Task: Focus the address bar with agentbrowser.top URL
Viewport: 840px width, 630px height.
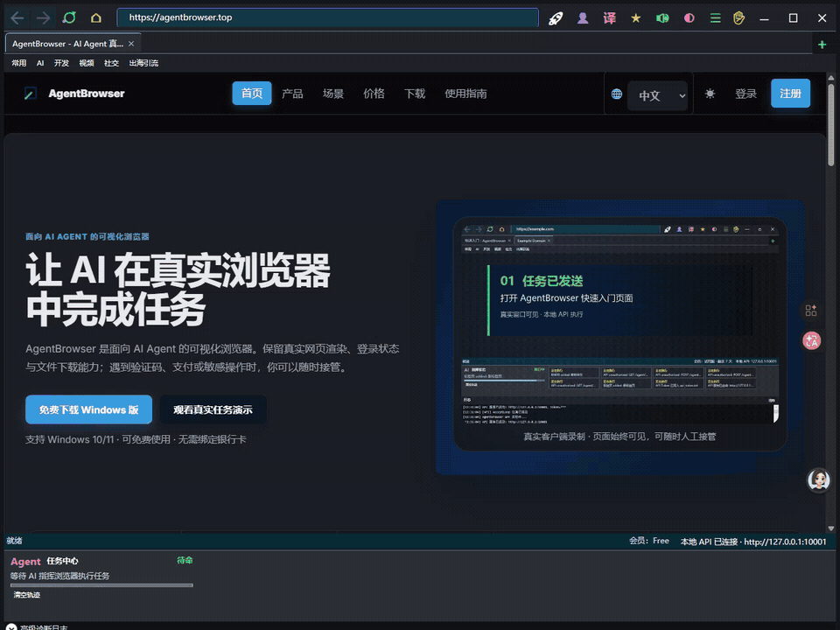Action: (x=327, y=17)
